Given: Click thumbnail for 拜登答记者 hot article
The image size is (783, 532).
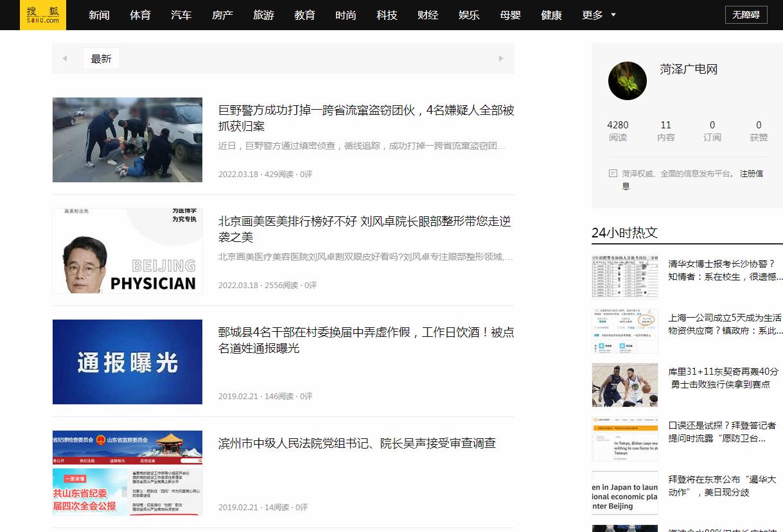Looking at the screenshot, I should tap(625, 439).
